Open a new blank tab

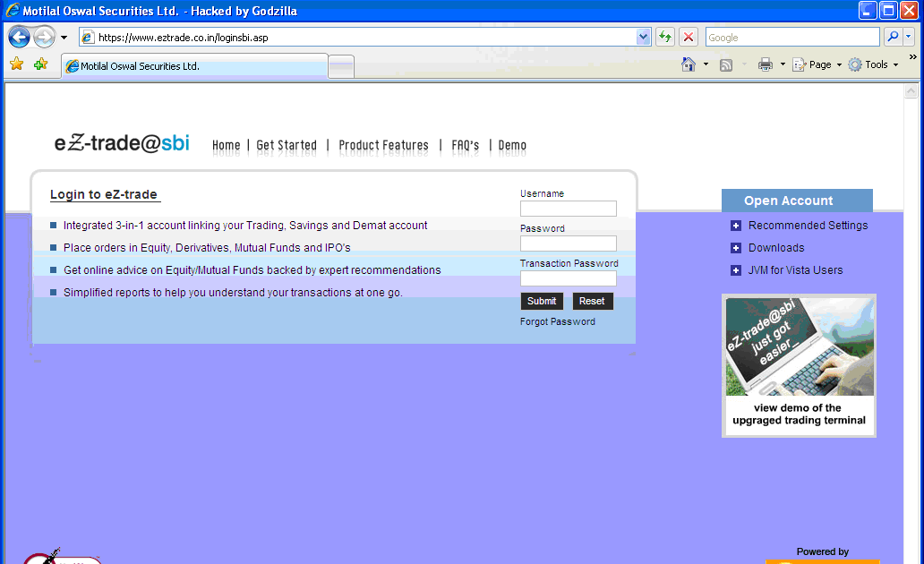click(340, 66)
